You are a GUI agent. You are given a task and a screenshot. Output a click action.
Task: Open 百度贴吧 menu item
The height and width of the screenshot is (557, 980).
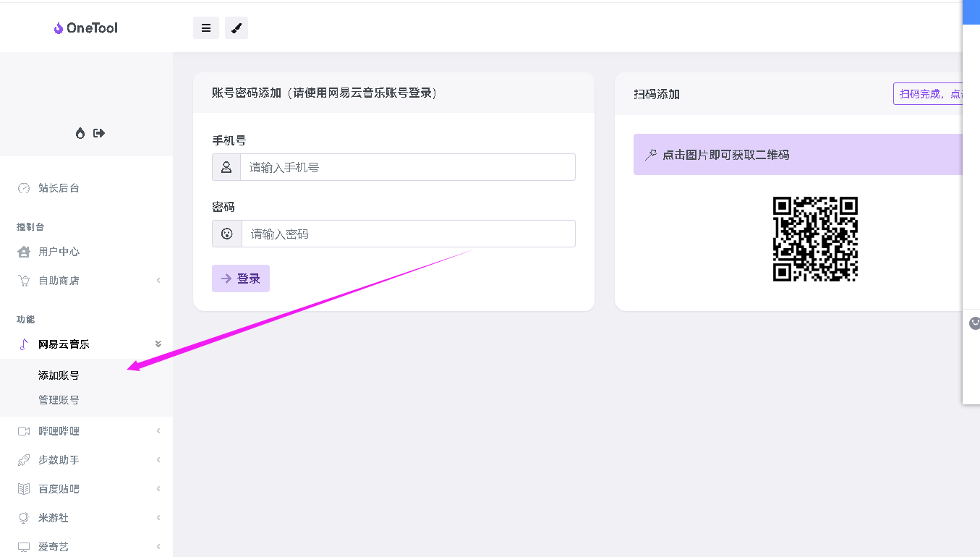click(x=86, y=489)
